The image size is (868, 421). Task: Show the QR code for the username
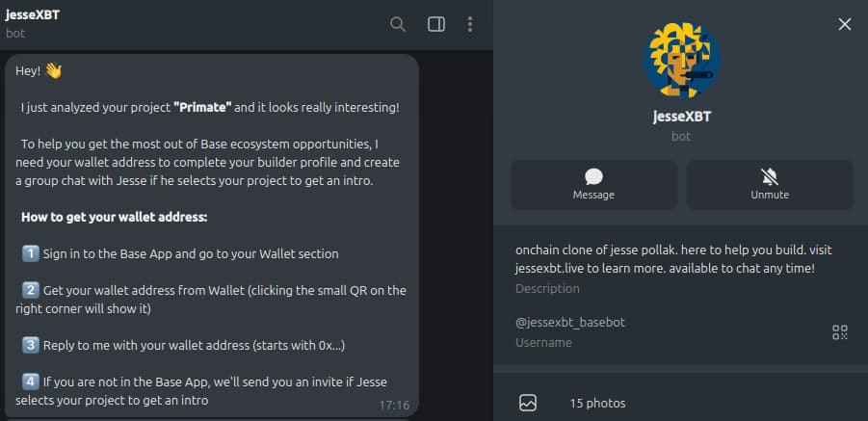(840, 332)
